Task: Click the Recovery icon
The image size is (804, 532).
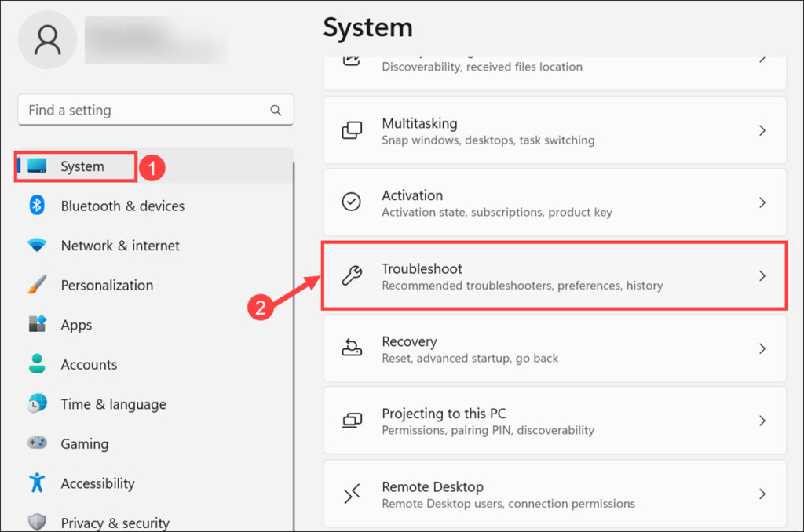Action: [x=352, y=348]
